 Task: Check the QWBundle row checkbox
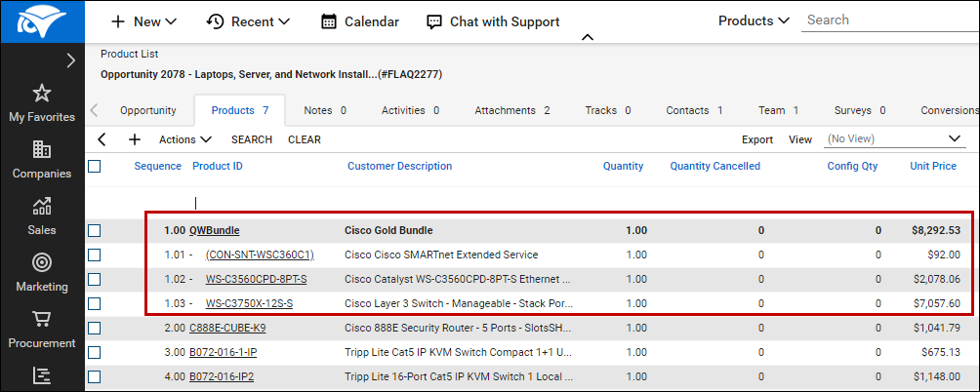pyautogui.click(x=95, y=231)
